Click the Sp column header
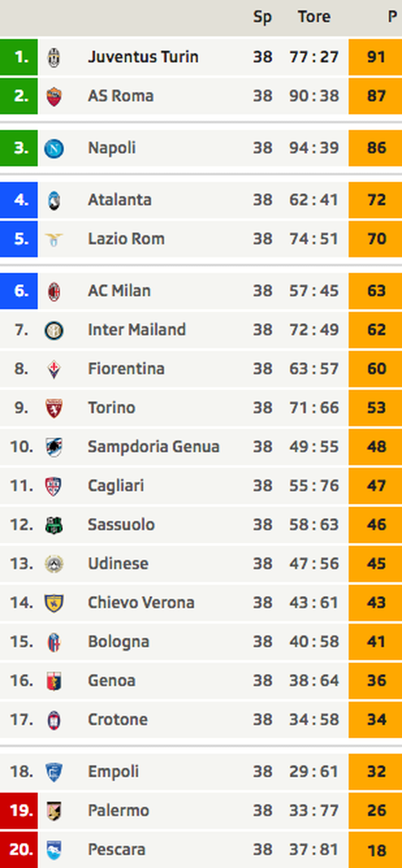 [262, 18]
